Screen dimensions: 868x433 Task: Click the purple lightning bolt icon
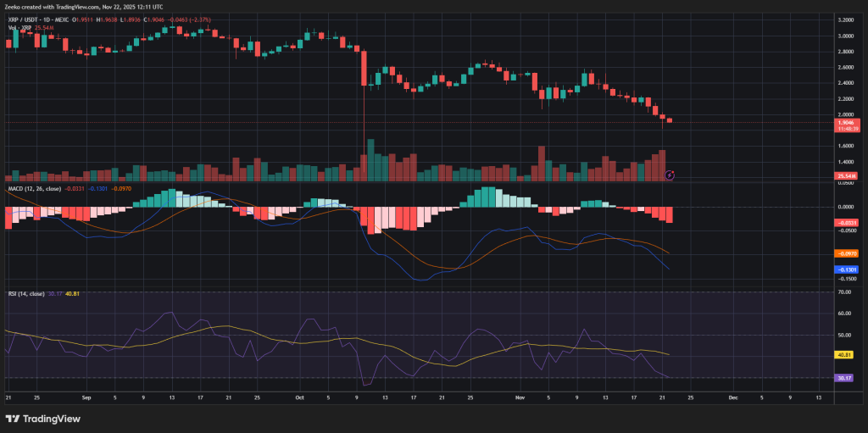coord(670,175)
